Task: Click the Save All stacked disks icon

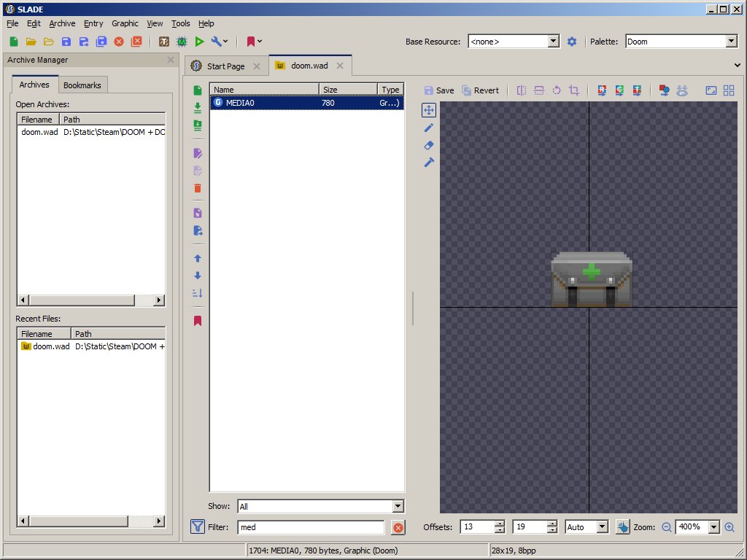Action: (x=101, y=42)
